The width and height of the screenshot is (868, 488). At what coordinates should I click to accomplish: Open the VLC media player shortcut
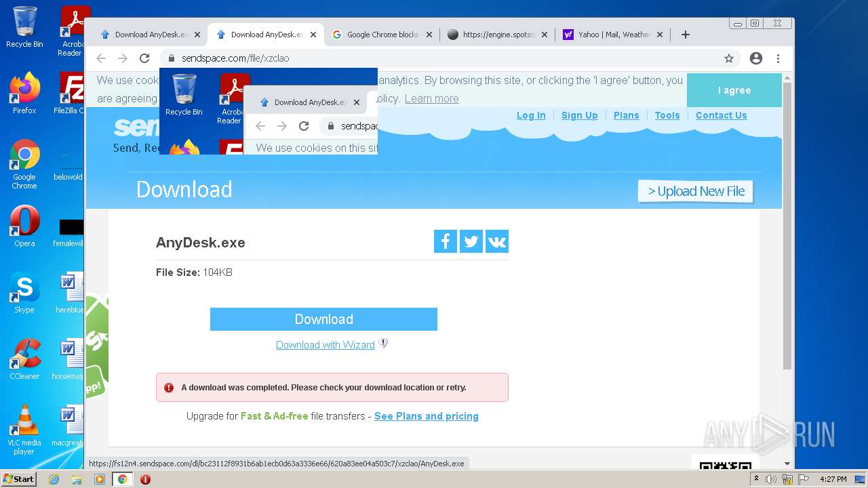pos(24,430)
